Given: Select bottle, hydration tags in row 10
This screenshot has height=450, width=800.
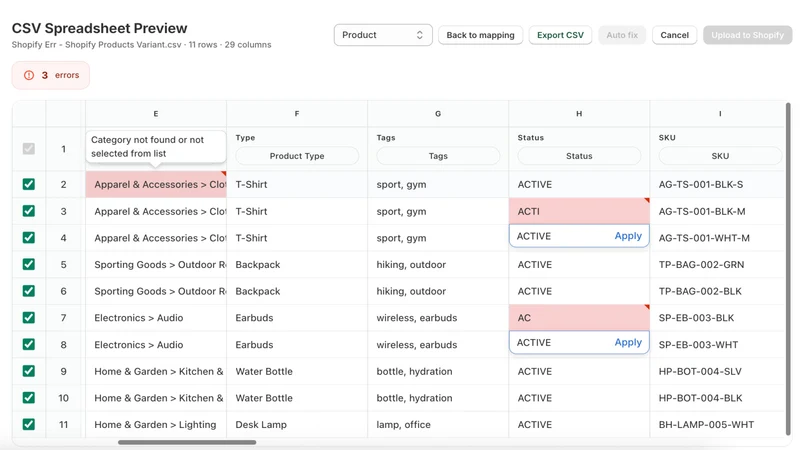Looking at the screenshot, I should click(x=438, y=398).
